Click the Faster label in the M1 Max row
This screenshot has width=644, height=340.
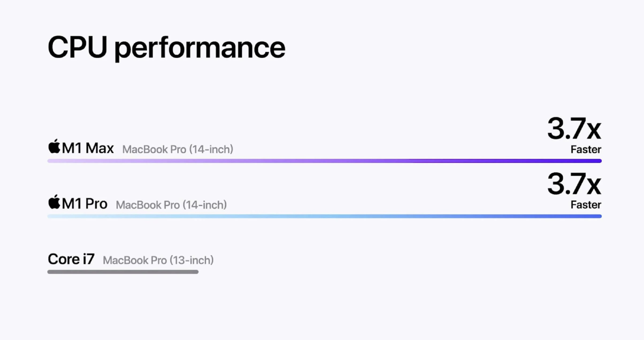point(586,150)
